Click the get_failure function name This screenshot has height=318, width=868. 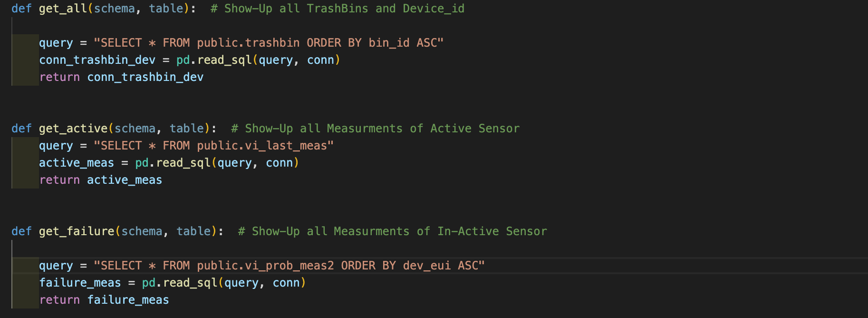coord(77,231)
